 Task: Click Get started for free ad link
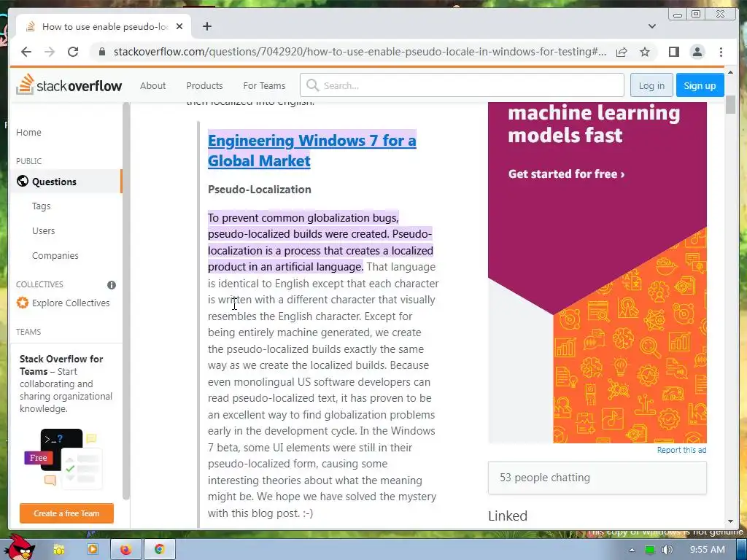566,174
